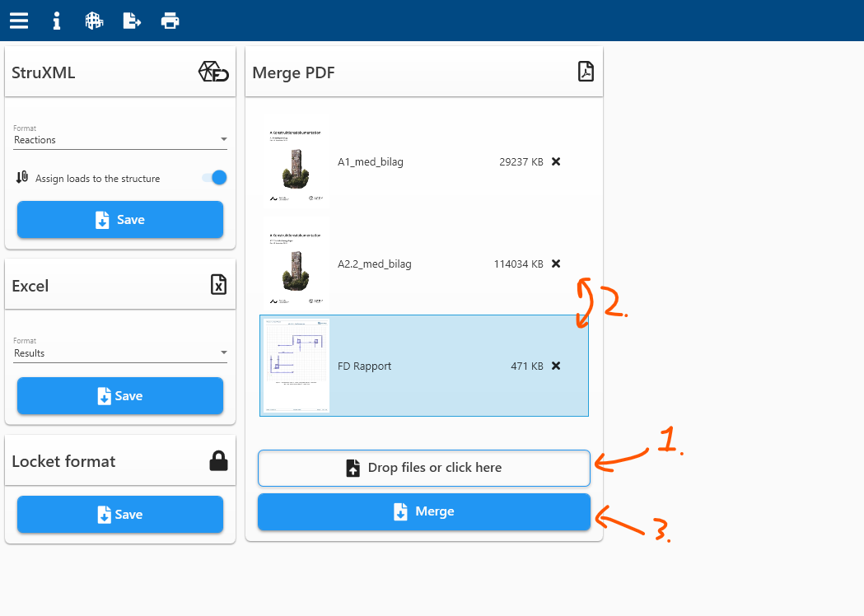Save in Locket format
The width and height of the screenshot is (864, 616).
[120, 514]
